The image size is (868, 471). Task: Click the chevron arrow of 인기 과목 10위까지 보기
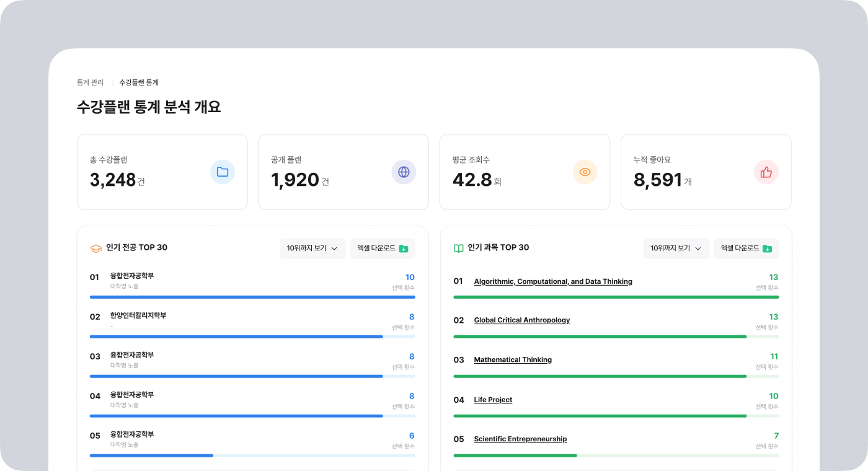[698, 249]
